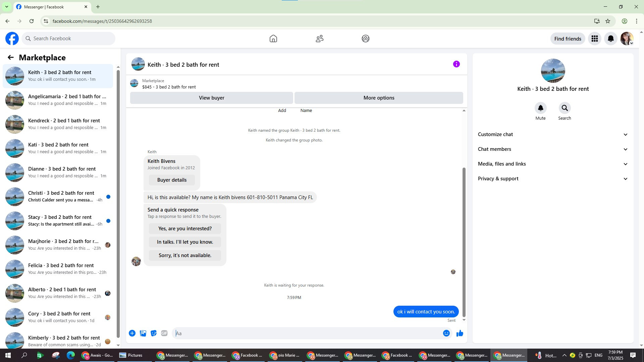
Task: Open Stacy 3 bed 2 bath conversation
Action: 60,221
